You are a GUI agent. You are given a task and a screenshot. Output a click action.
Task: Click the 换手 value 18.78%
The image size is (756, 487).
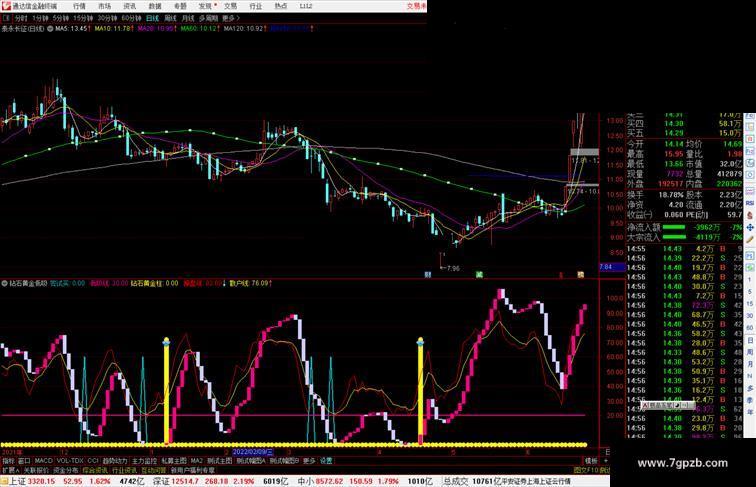(671, 195)
